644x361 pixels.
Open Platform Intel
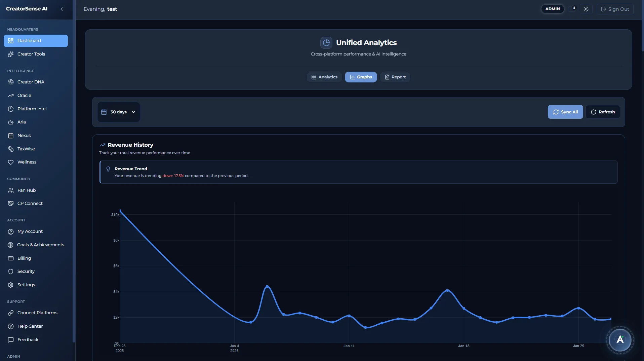pos(32,109)
